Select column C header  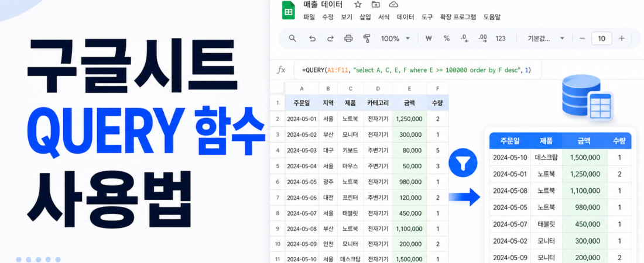coord(350,88)
